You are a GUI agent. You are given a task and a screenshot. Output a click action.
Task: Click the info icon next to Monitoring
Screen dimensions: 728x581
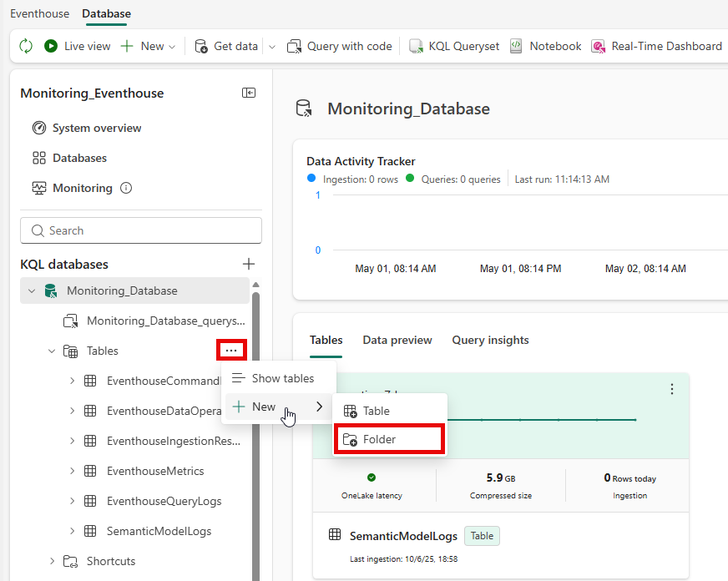click(x=126, y=188)
